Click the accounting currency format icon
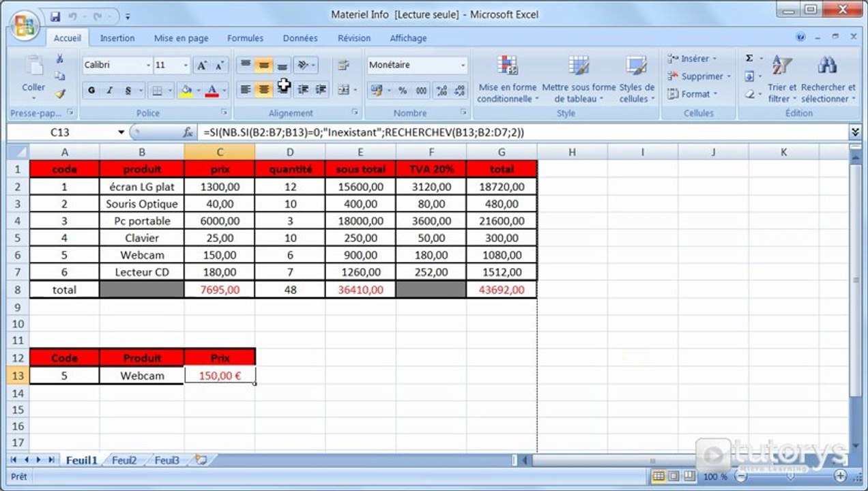 click(x=375, y=90)
